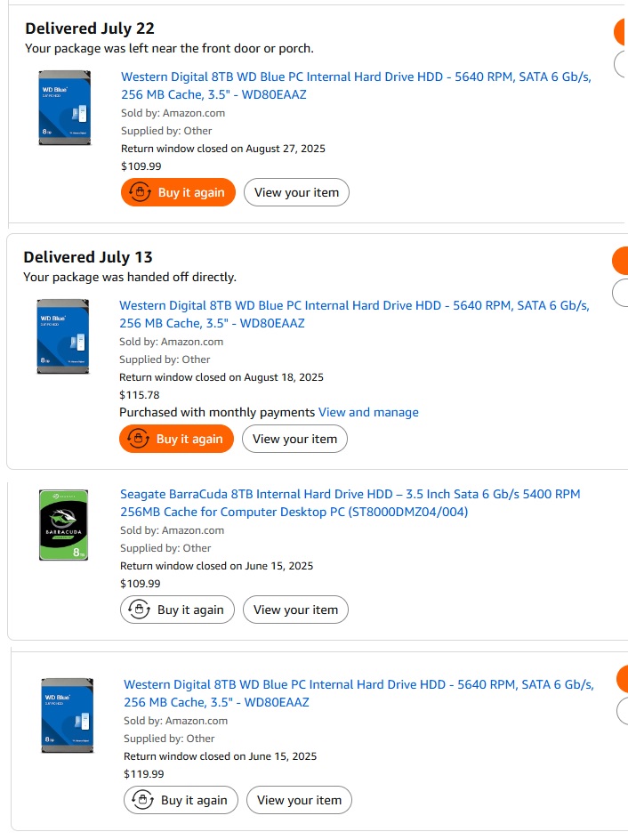Click View your item for Seagate BarraCuda
The width and height of the screenshot is (628, 840).
[295, 610]
